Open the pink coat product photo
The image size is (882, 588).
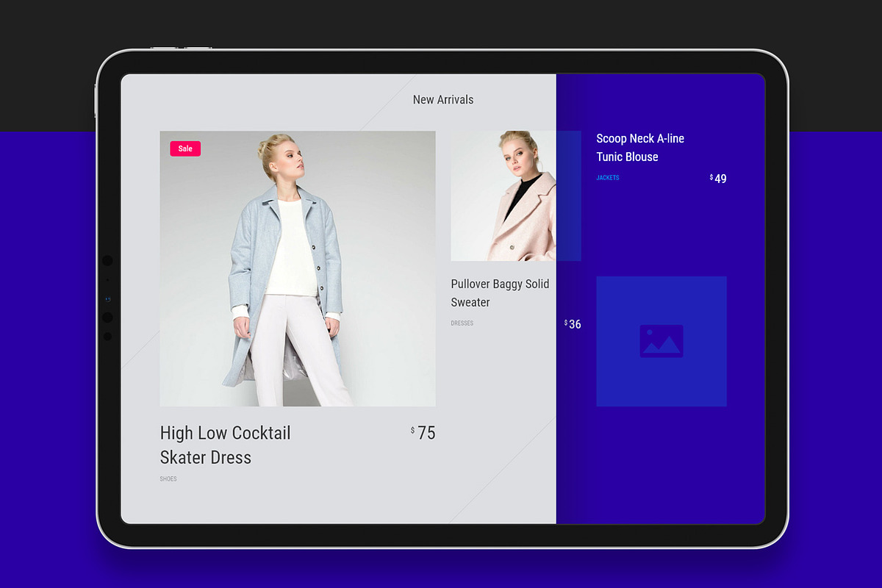pyautogui.click(x=516, y=196)
